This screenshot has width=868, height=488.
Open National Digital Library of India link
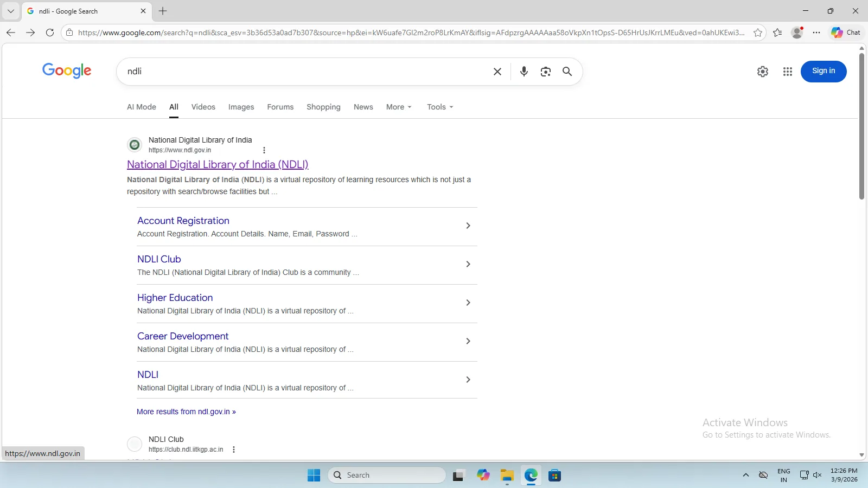(x=218, y=164)
